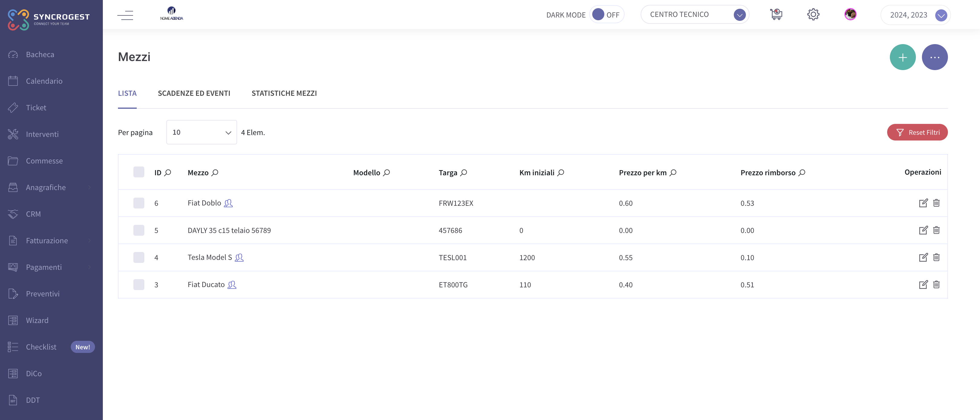Open the 2024, 2023 year dropdown
The image size is (980, 420).
point(915,15)
